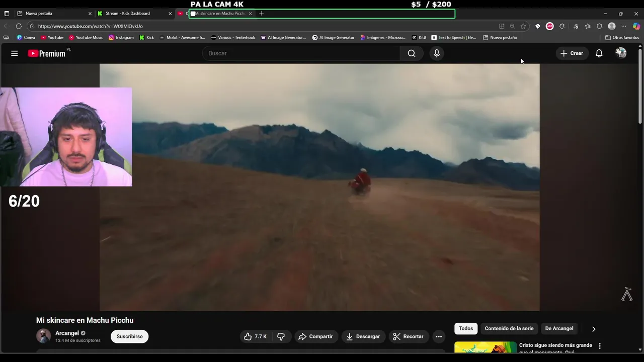Open YouTube bookmark in favorites bar
Image resolution: width=644 pixels, height=362 pixels.
tap(52, 38)
